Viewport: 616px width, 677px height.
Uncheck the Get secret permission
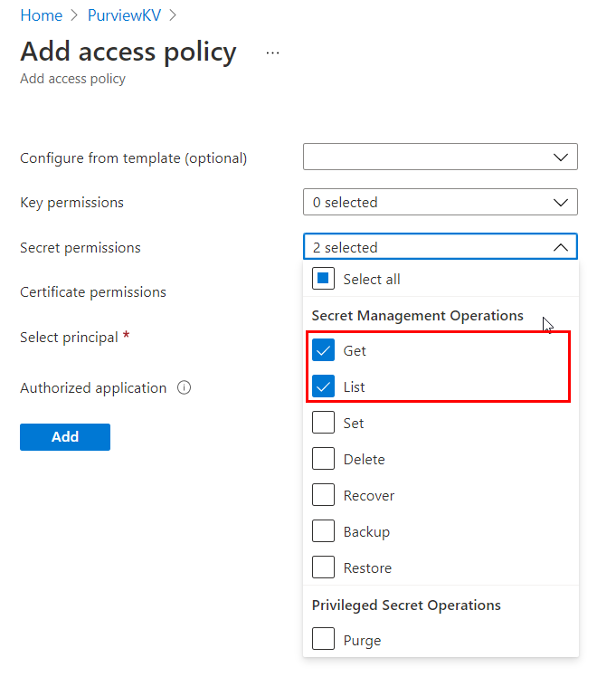tap(324, 350)
